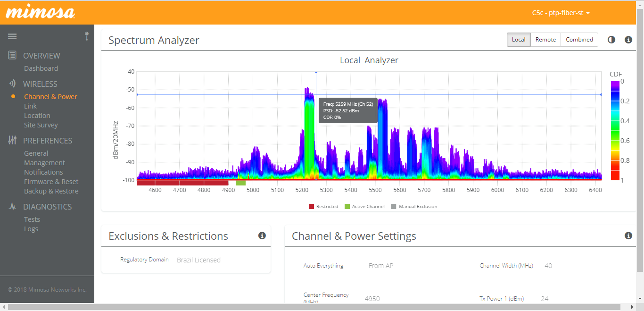Click the pin icon in the sidebar
644x311 pixels.
click(87, 36)
